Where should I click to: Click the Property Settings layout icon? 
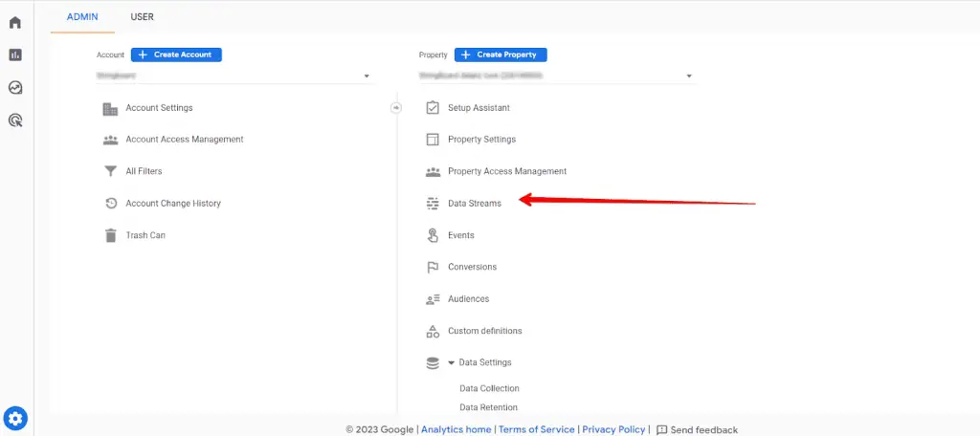click(433, 140)
